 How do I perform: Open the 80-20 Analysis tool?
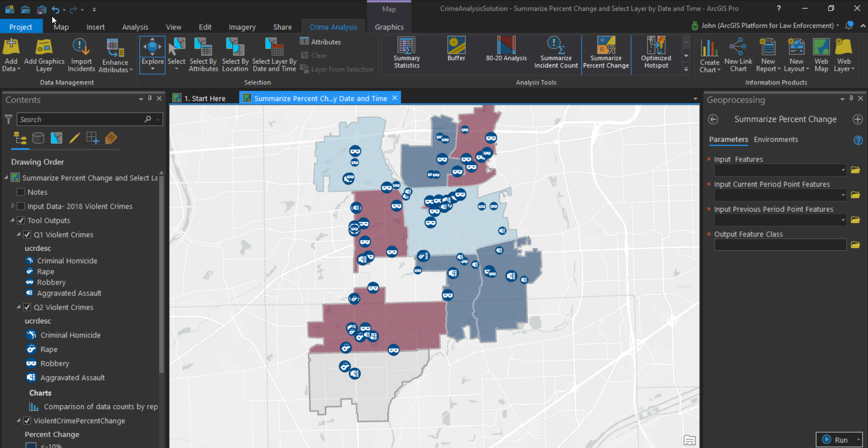(506, 49)
